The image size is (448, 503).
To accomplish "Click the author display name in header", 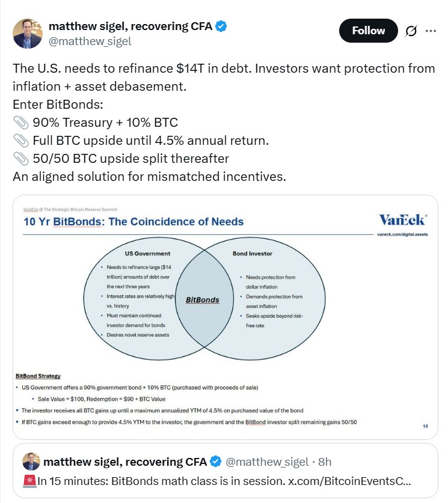I will coord(130,26).
